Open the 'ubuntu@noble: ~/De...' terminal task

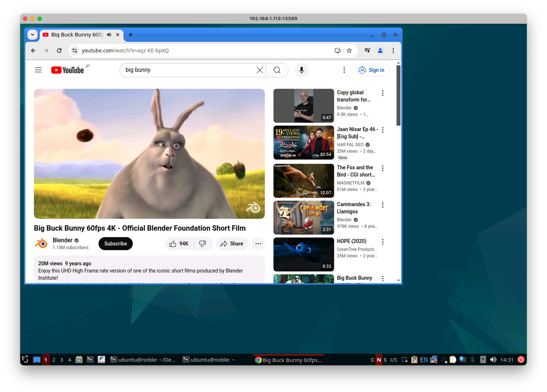coord(143,360)
